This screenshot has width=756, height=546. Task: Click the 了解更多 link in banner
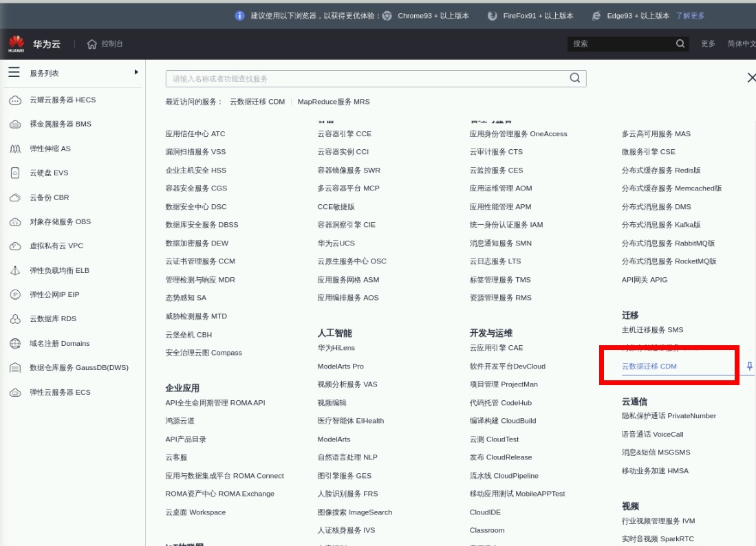pos(690,16)
